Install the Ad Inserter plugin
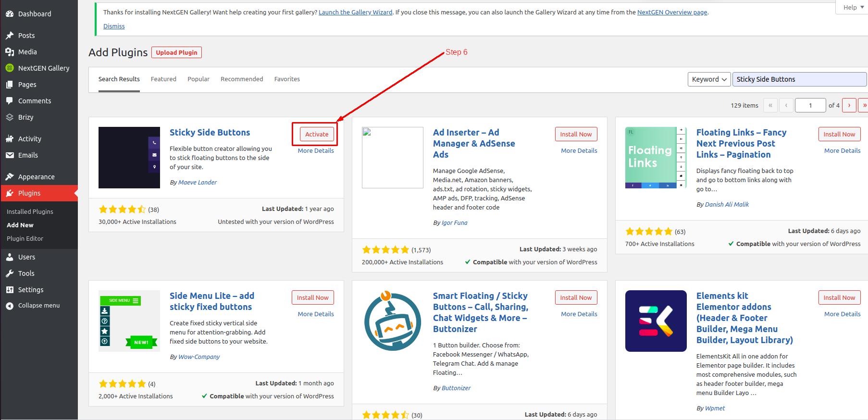 [x=576, y=134]
